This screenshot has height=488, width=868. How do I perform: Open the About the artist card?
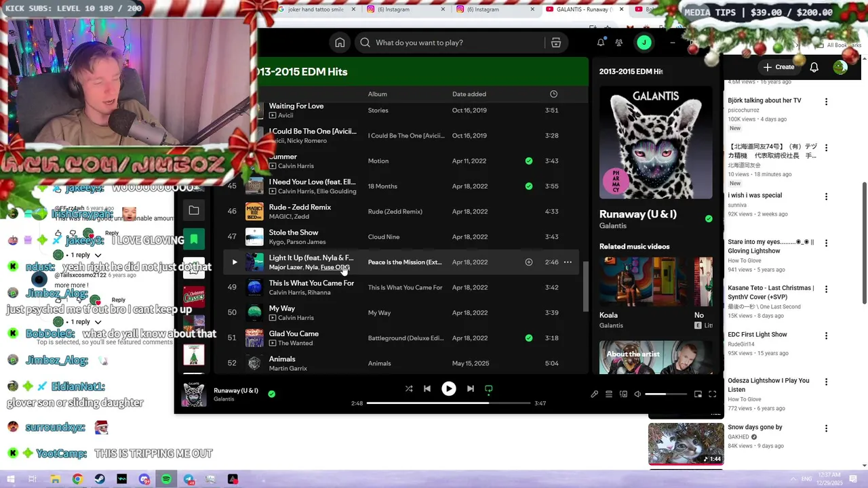(656, 357)
